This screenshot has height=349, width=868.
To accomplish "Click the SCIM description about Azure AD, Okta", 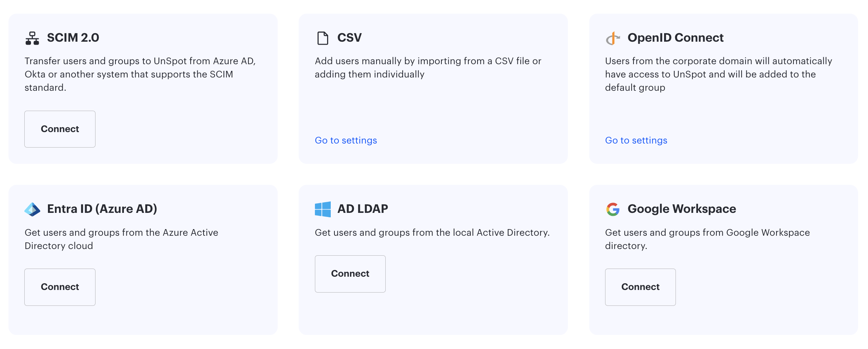I will (x=140, y=74).
